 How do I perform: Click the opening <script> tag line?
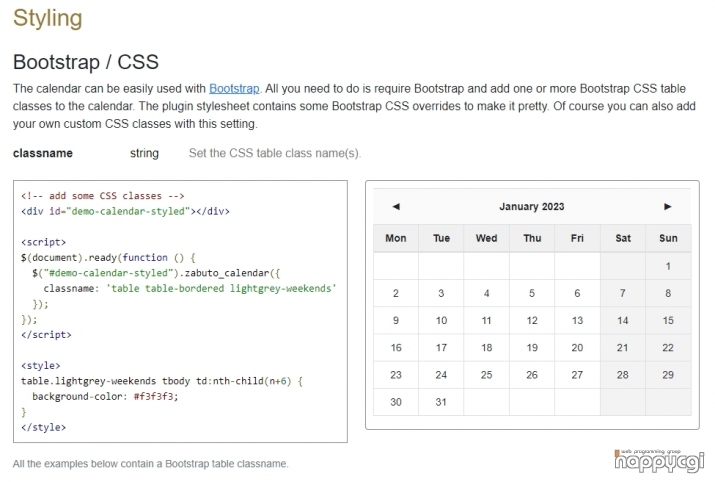coord(43,242)
